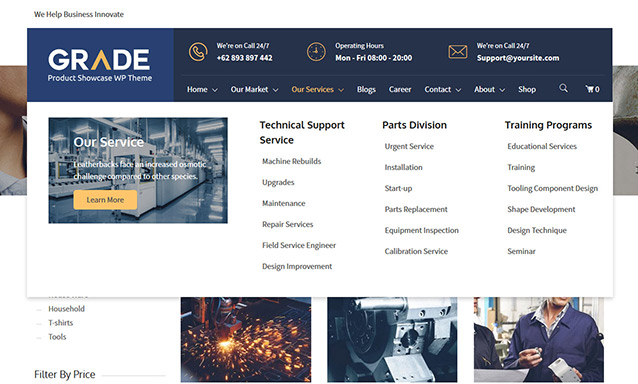Expand the Our Market chevron
The image size is (638, 384).
[x=275, y=90]
